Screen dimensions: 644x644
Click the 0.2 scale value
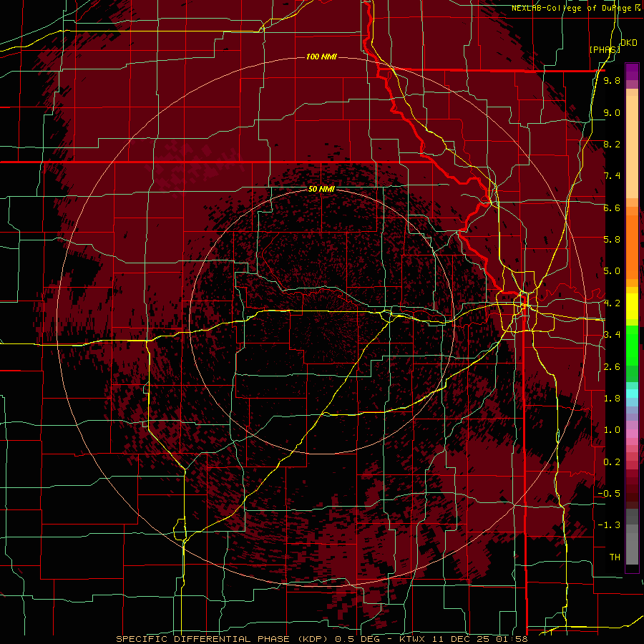coord(612,462)
